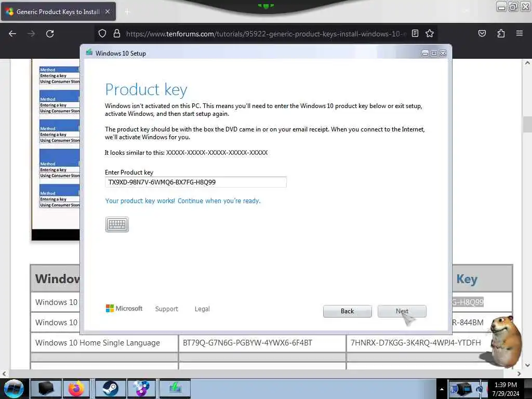Click the tutorial thumbnail image on the page

[x=56, y=149]
